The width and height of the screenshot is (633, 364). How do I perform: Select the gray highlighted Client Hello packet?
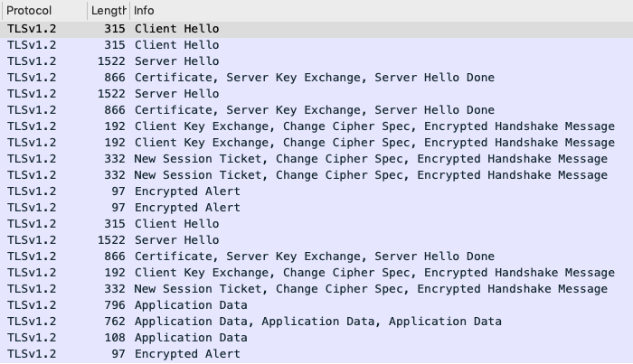(316, 29)
